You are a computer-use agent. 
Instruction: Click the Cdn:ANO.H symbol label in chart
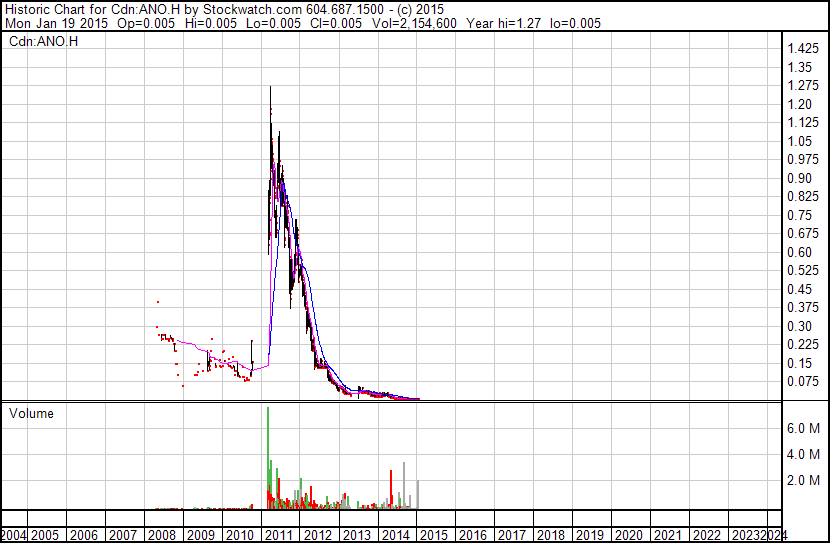click(x=43, y=41)
